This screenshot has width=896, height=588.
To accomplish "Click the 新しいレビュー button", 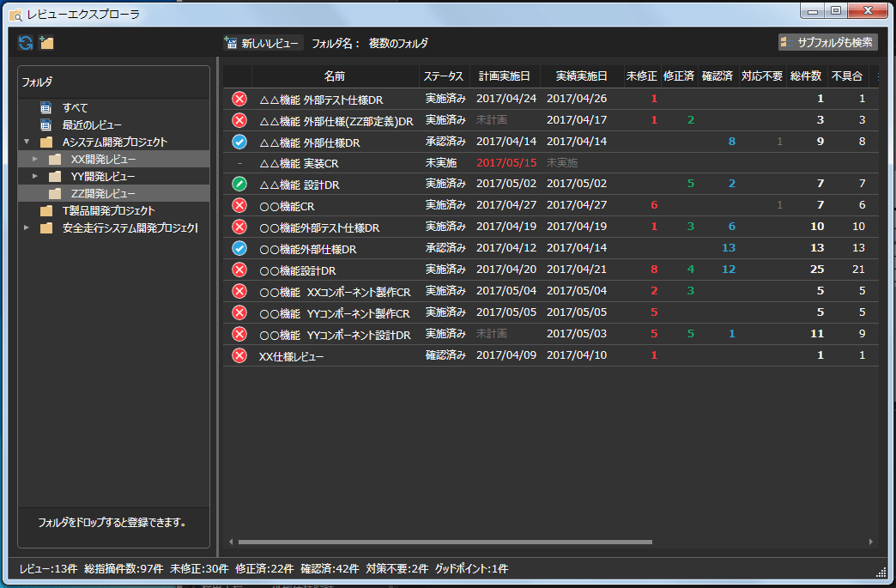I will (262, 43).
